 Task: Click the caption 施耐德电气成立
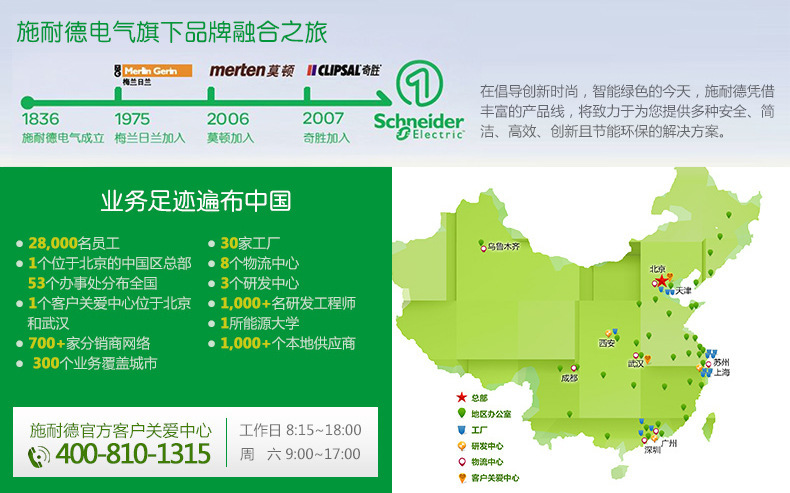(x=63, y=138)
